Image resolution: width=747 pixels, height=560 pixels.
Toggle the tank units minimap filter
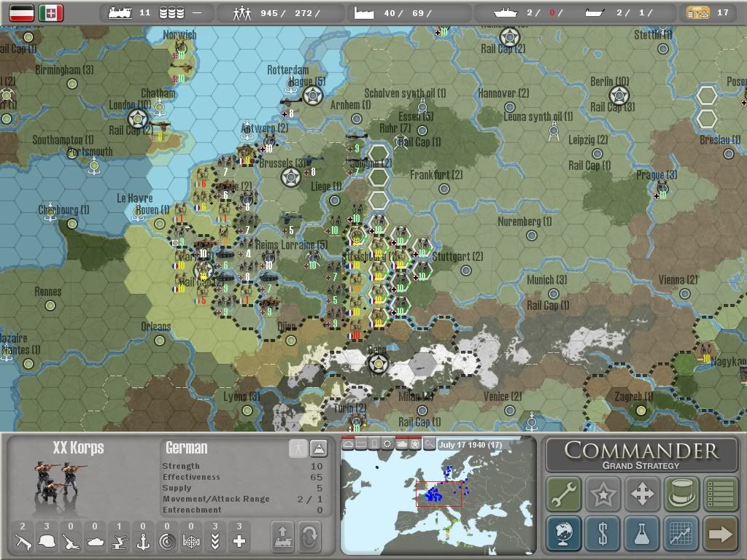pos(402,444)
